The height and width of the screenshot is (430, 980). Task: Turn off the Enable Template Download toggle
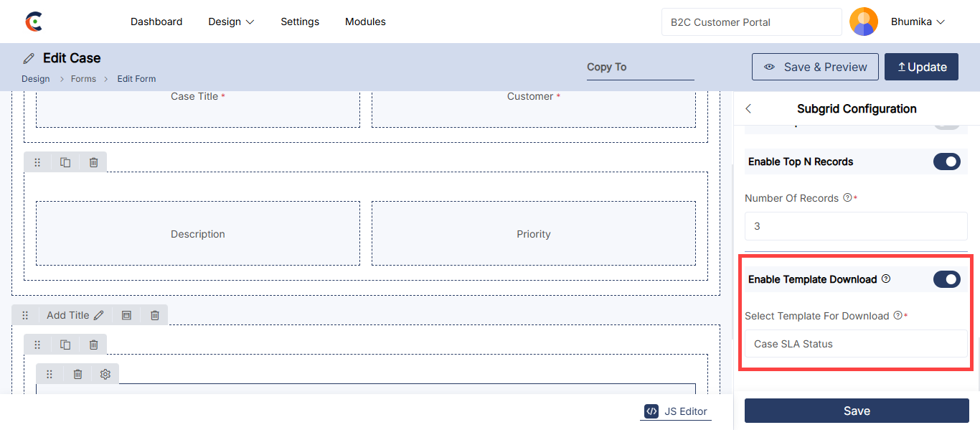946,279
